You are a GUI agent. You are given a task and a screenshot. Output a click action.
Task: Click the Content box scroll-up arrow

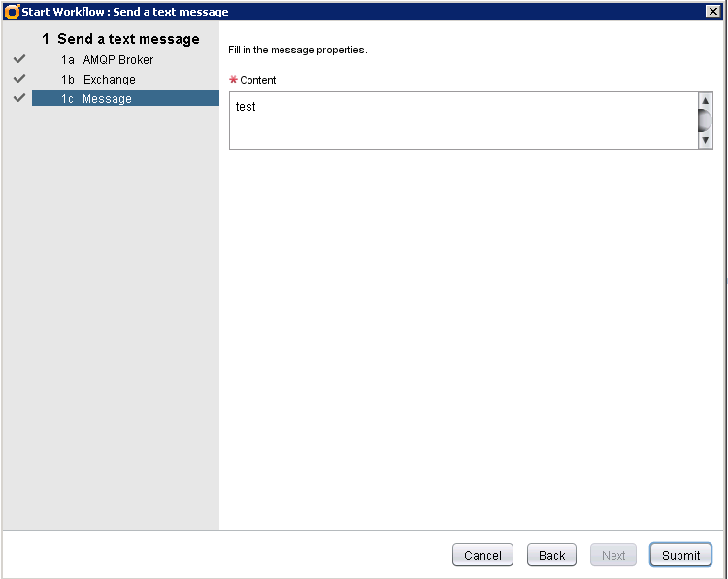point(706,101)
